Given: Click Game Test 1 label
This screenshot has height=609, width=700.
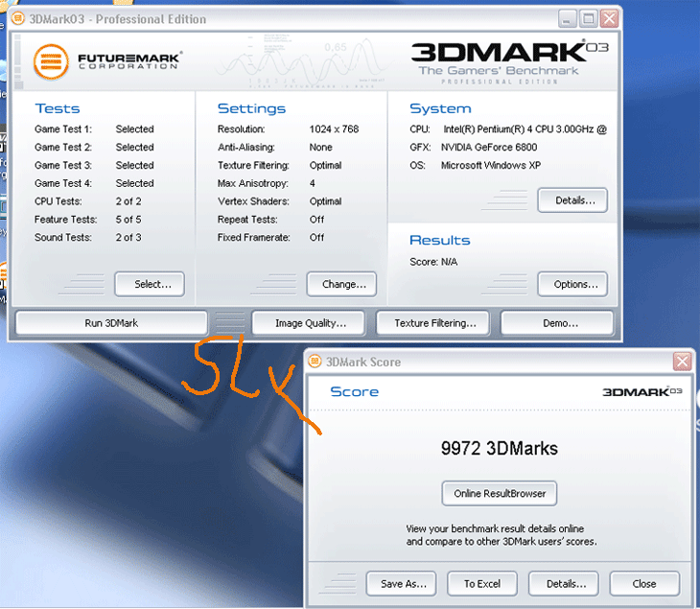Looking at the screenshot, I should 63,129.
